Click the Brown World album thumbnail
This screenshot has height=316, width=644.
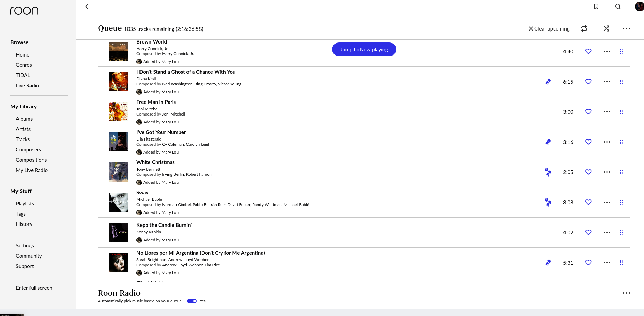(x=119, y=51)
